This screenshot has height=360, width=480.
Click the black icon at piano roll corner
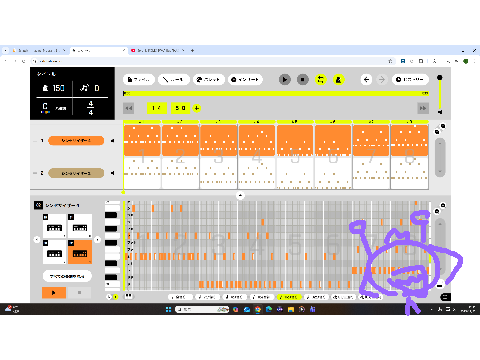pos(445,297)
